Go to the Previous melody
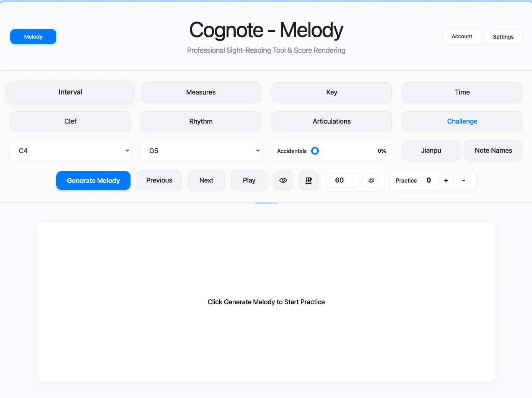This screenshot has height=398, width=532. pos(159,180)
